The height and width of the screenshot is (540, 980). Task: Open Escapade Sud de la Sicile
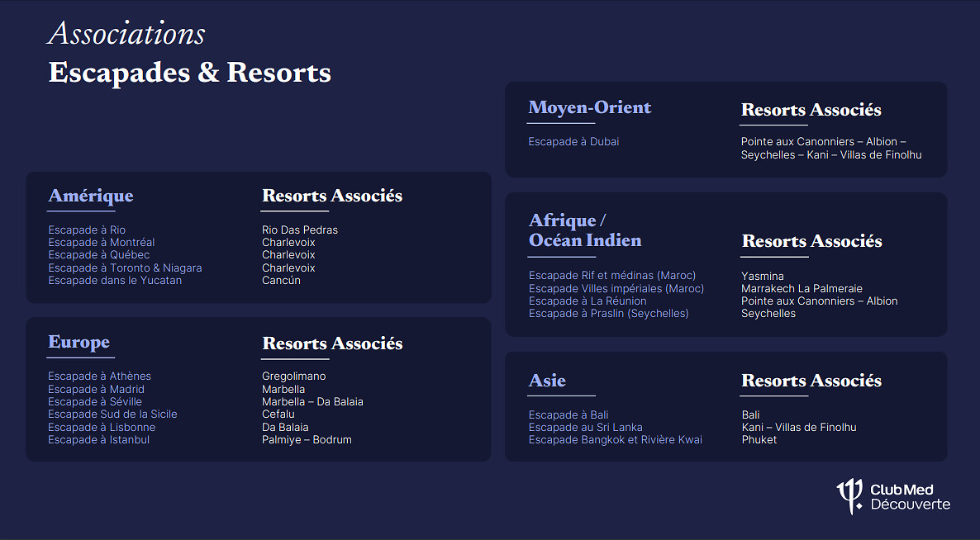[112, 414]
